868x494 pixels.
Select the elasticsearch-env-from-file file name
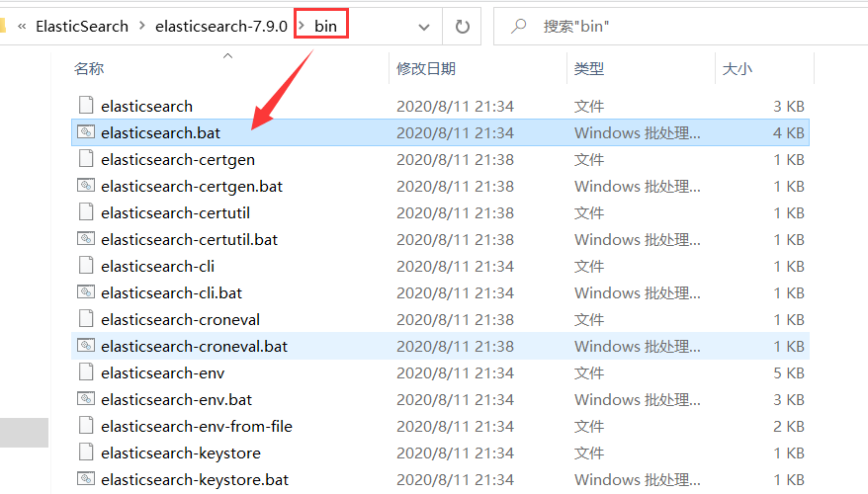click(x=197, y=426)
